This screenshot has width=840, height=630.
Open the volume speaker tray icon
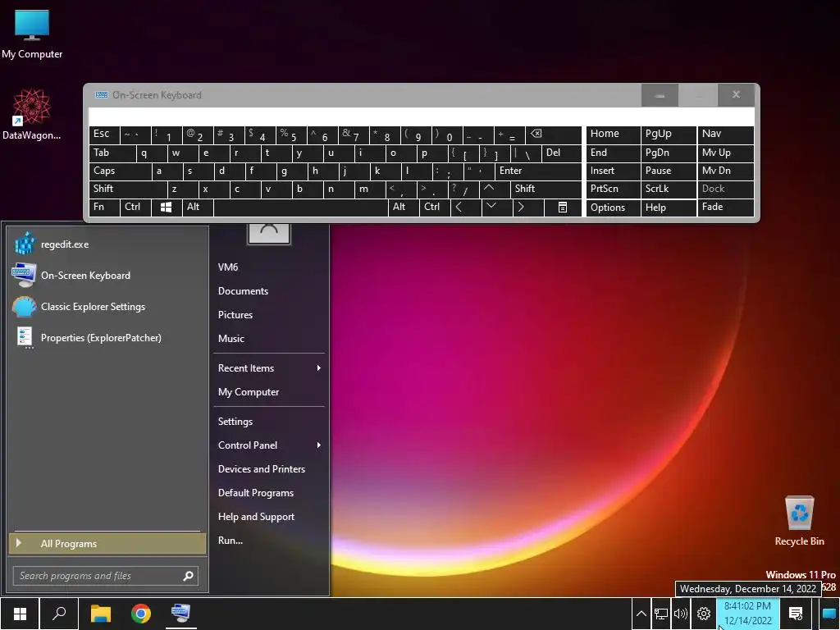[x=680, y=614]
